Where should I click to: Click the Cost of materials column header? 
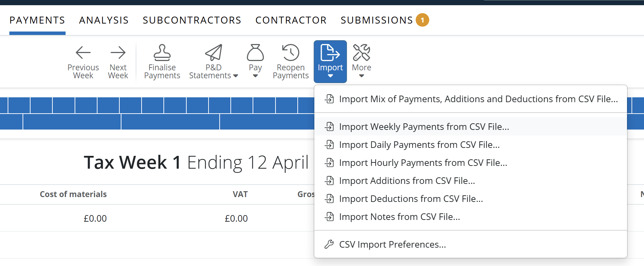(x=73, y=194)
